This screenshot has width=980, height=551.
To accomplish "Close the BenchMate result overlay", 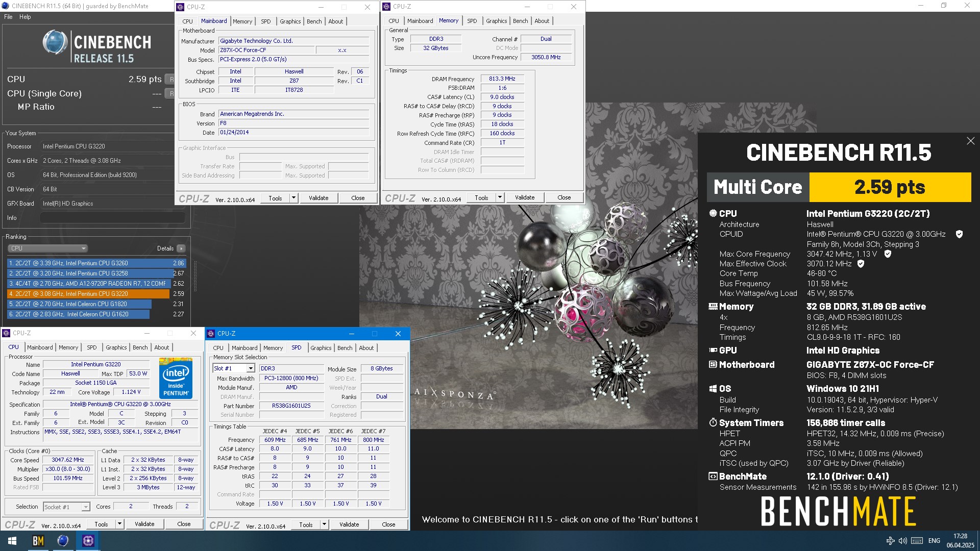I will pyautogui.click(x=970, y=141).
